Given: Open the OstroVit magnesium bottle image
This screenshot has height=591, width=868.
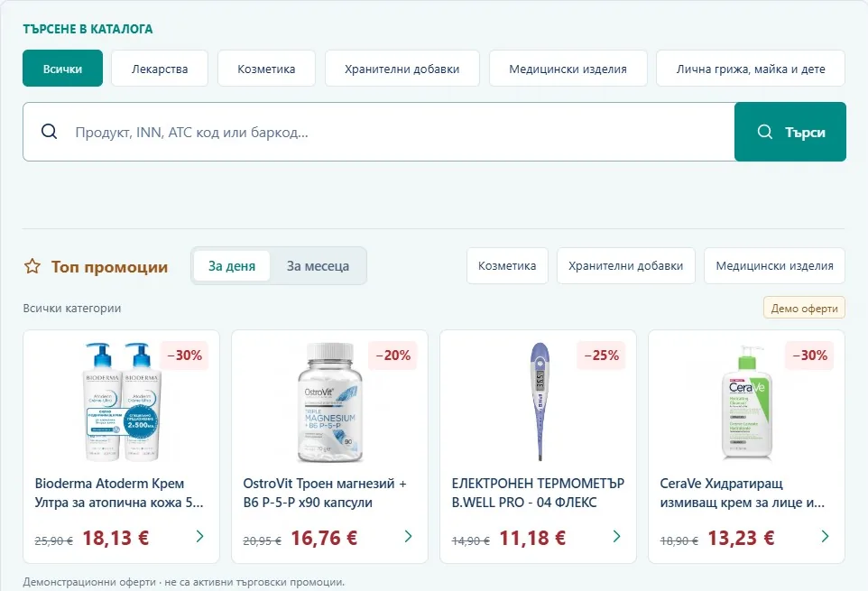Looking at the screenshot, I should point(330,402).
